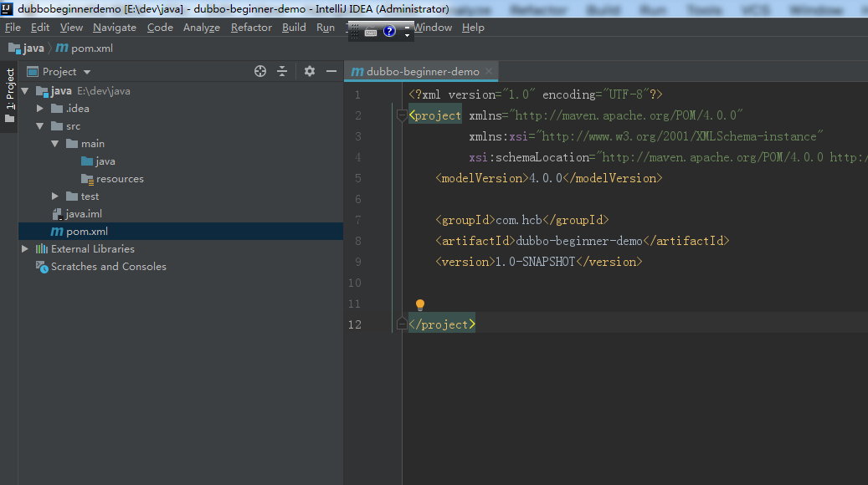Open the Help menu
The height and width of the screenshot is (485, 868).
point(473,27)
